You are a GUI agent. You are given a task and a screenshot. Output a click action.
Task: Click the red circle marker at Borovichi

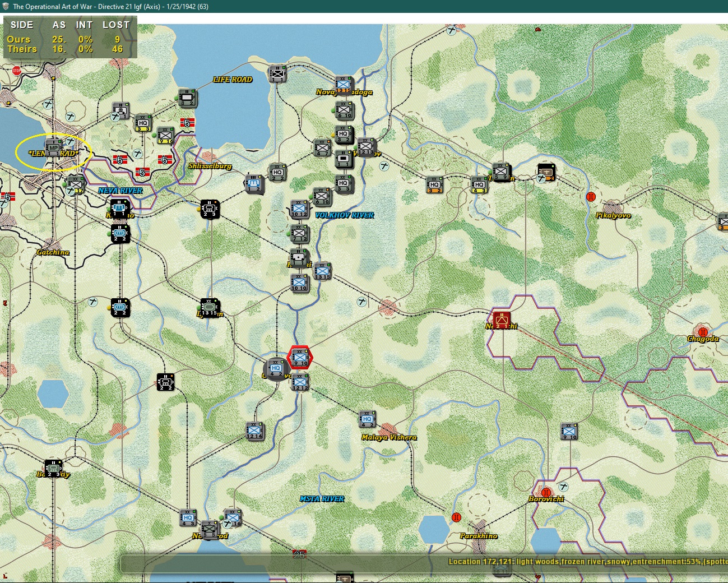point(546,492)
